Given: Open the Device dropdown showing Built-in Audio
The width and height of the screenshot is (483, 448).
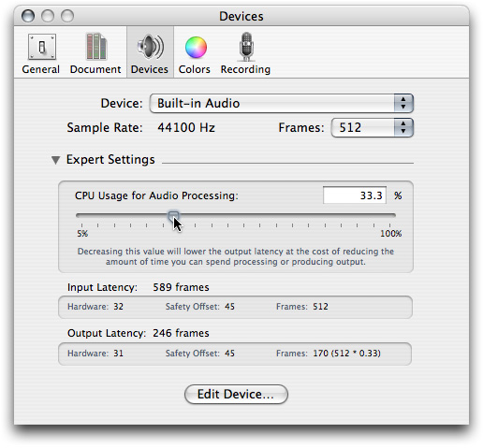Looking at the screenshot, I should pos(282,103).
